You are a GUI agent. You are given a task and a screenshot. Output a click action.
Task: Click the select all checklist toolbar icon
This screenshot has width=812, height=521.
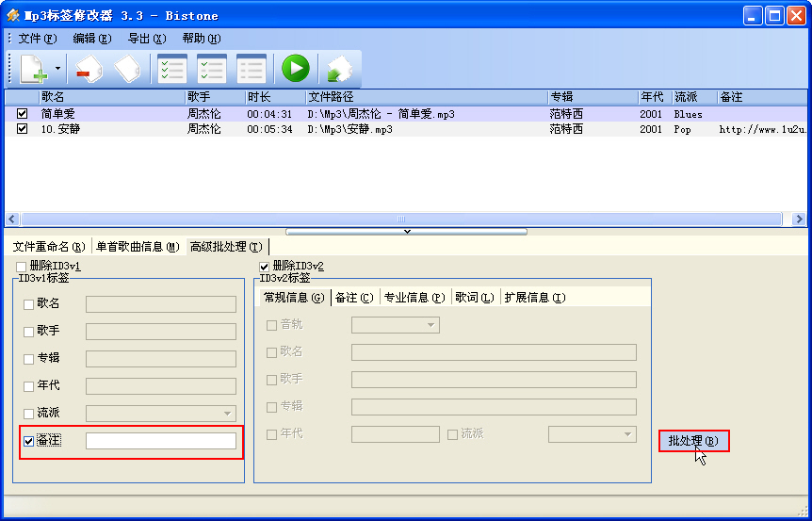pyautogui.click(x=171, y=69)
